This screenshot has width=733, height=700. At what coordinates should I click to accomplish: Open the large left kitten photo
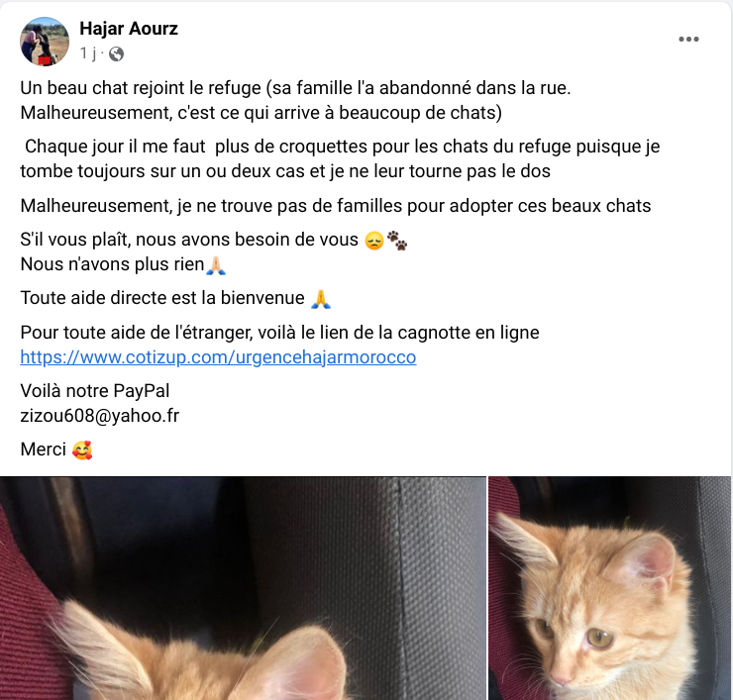[x=243, y=588]
